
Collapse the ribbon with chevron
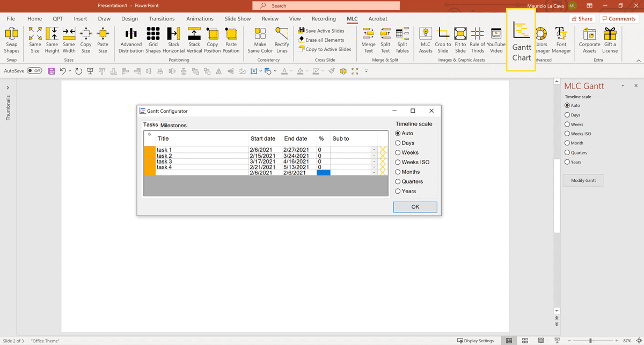tap(638, 60)
